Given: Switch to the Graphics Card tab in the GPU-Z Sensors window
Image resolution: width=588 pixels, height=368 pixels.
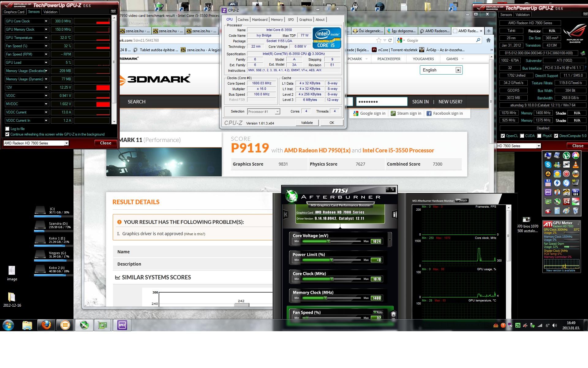Looking at the screenshot, I should point(14,12).
